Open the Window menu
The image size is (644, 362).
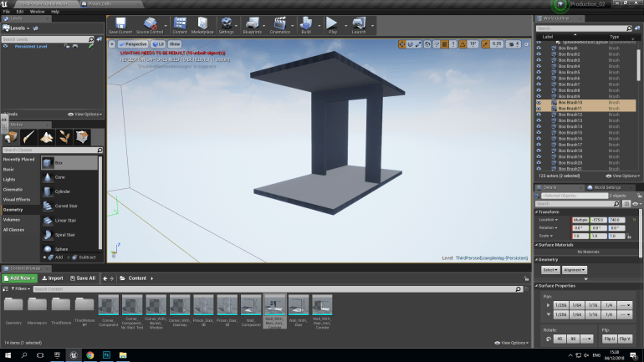tap(37, 12)
